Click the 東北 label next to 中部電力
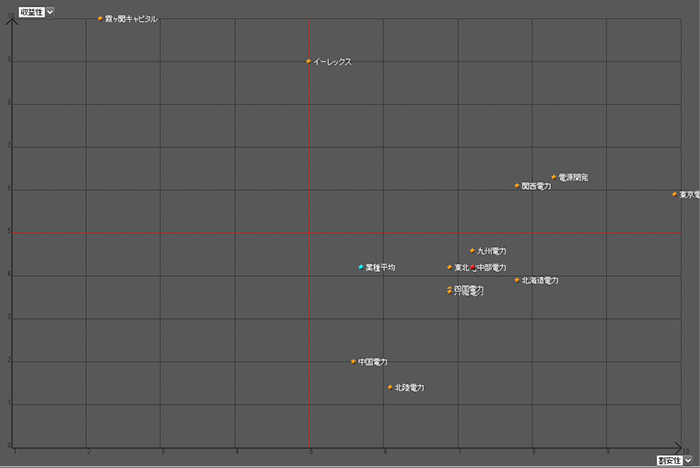 pos(462,267)
